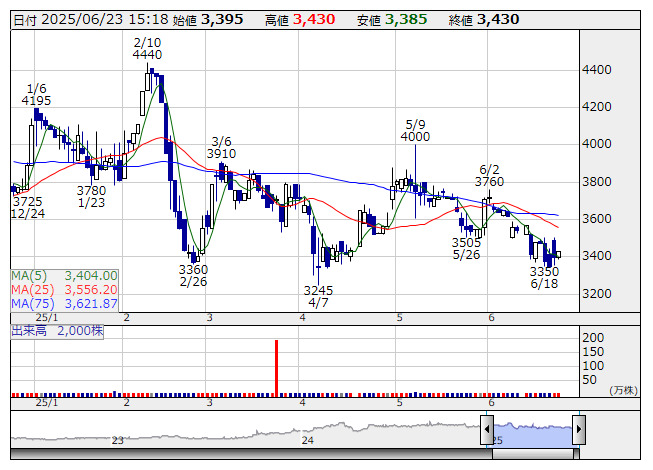Click the 24 year marker in overview
This screenshot has width=653, height=470.
tap(308, 440)
